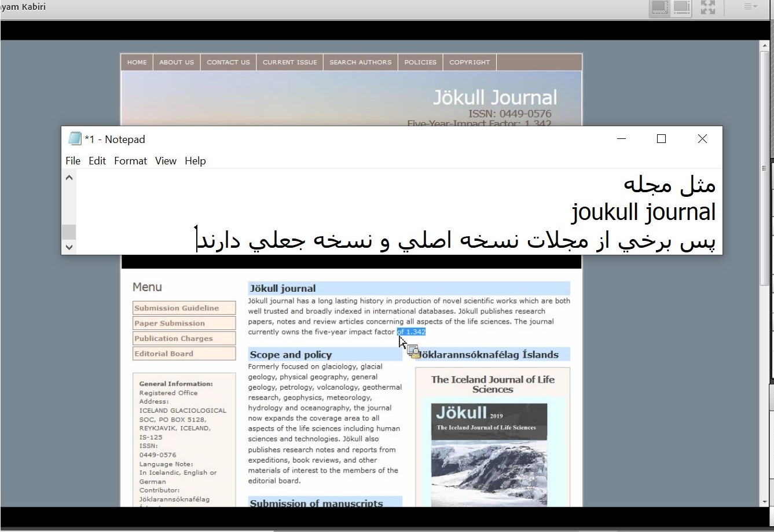Open Paper Submission menu link

[184, 323]
